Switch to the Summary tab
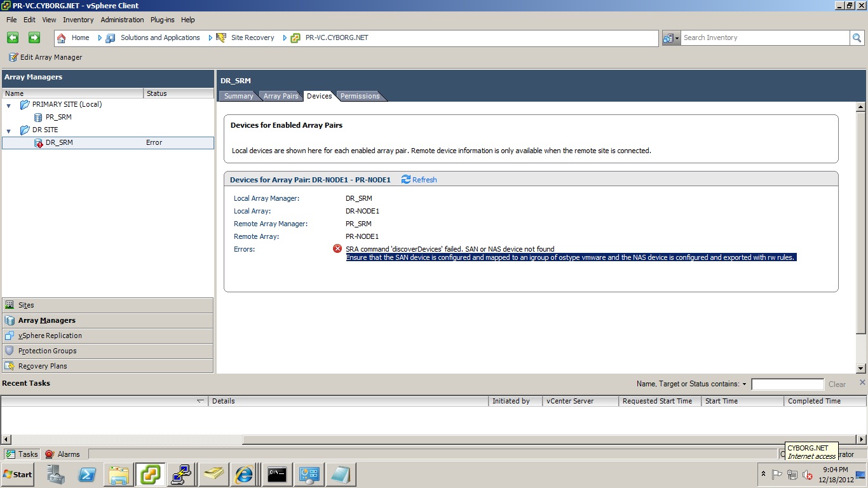Screen dimensions: 868x488 click(239, 96)
